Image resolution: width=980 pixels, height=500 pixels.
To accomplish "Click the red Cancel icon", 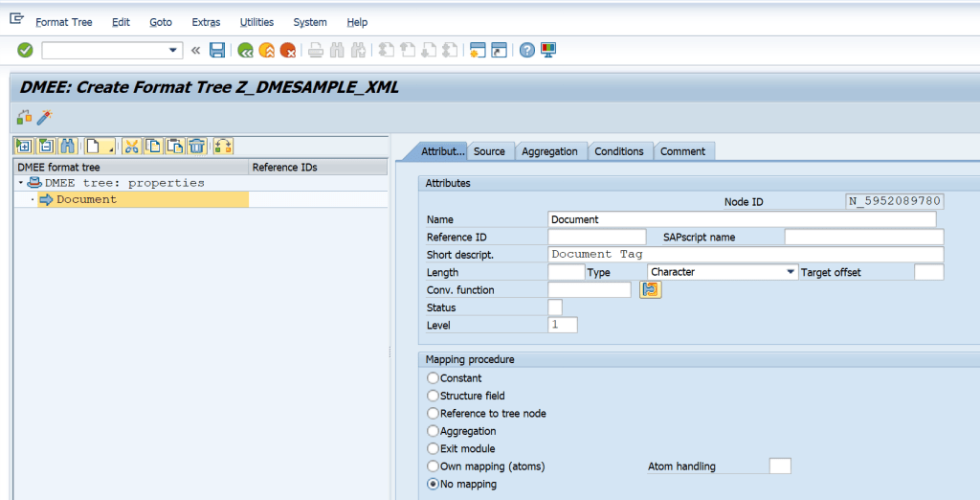I will click(288, 50).
